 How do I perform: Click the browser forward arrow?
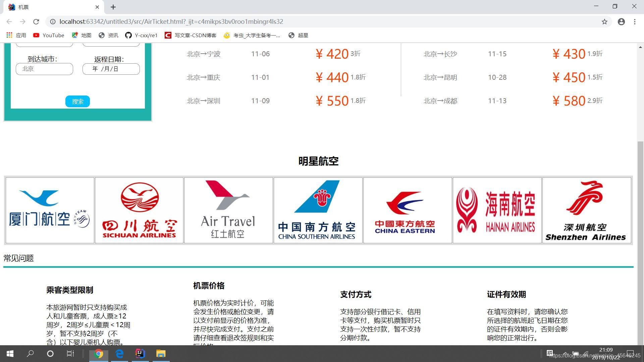(22, 21)
